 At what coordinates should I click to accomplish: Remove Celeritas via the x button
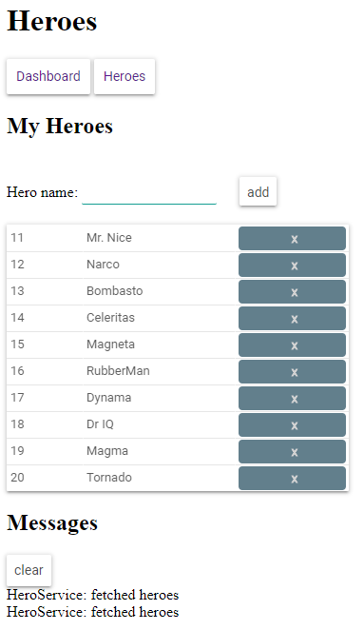point(292,318)
